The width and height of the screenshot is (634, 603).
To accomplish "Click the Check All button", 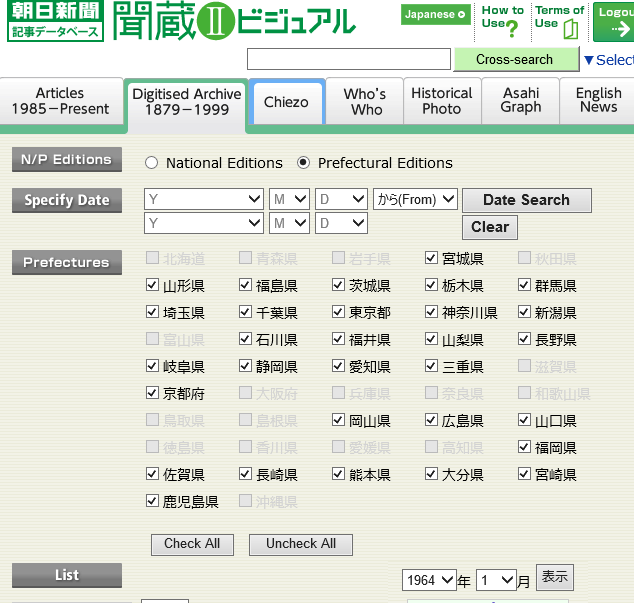I will pyautogui.click(x=192, y=544).
